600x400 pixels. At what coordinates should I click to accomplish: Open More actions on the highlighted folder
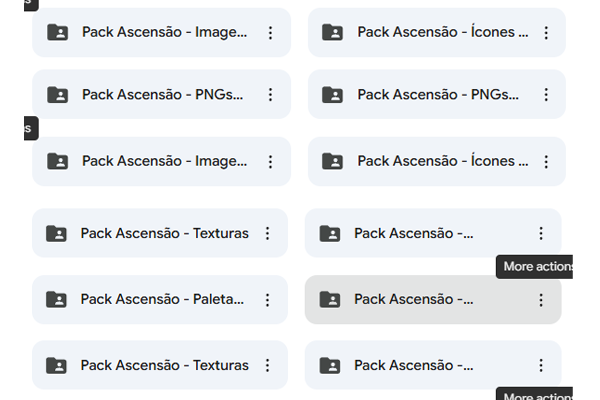coord(541,299)
